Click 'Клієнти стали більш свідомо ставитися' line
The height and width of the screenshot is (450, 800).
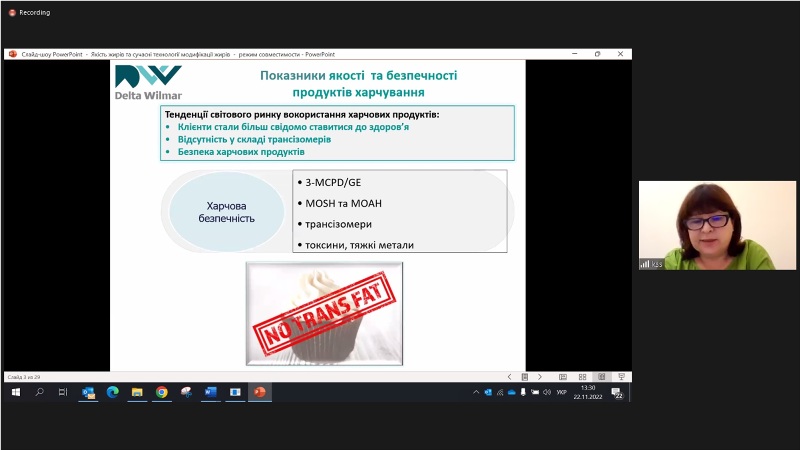click(293, 127)
